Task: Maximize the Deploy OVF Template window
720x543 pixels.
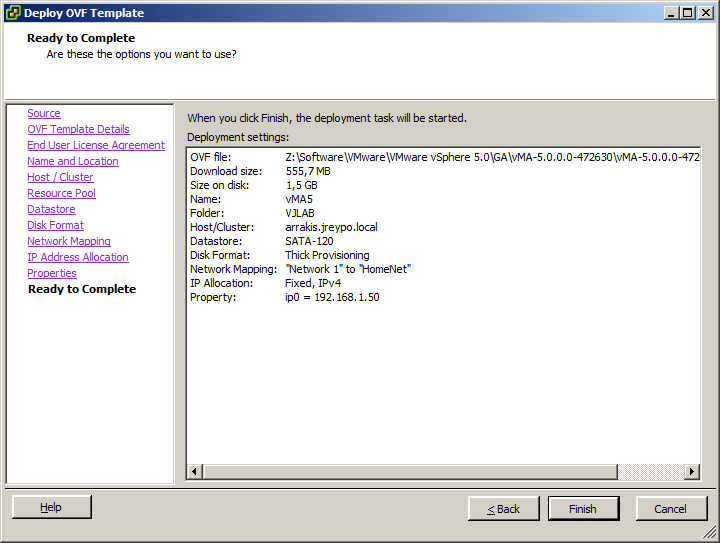Action: click(x=686, y=13)
